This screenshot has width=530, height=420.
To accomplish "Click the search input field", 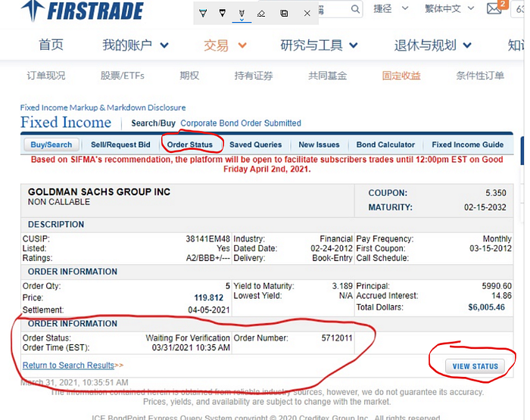I will 335,9.
